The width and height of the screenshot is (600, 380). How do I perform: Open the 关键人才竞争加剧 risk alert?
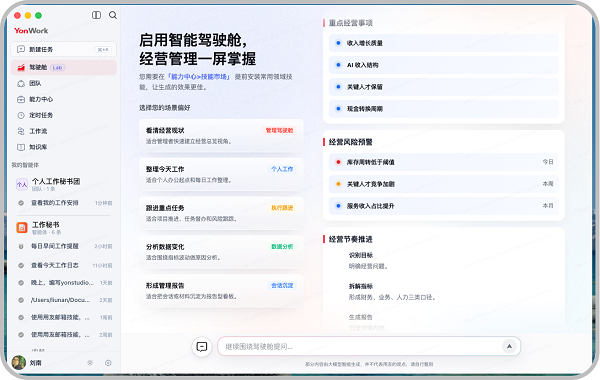tap(443, 184)
